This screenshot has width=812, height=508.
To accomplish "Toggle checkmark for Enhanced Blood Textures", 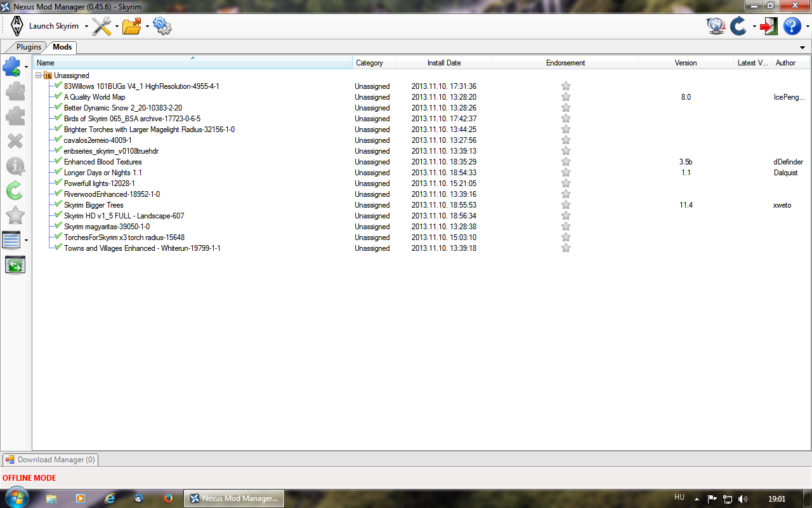I will (58, 161).
